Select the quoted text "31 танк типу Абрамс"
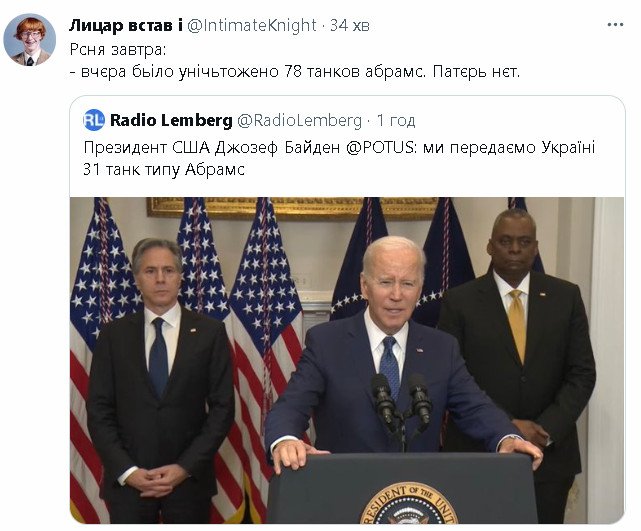This screenshot has width=641, height=531. coord(164,170)
